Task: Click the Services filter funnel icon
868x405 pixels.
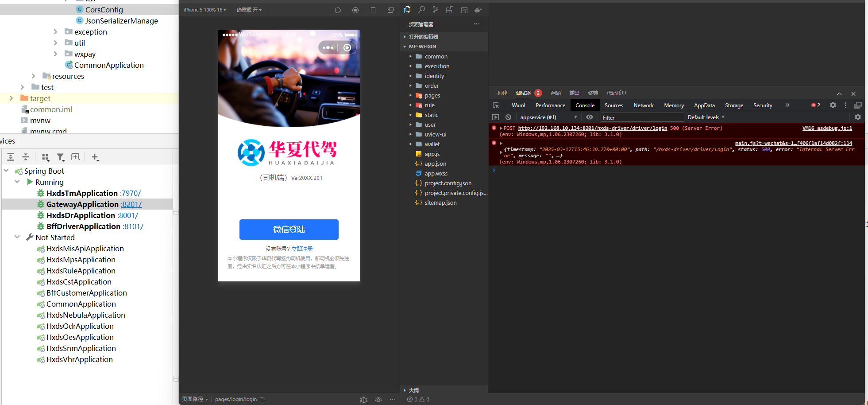Action: [x=61, y=157]
